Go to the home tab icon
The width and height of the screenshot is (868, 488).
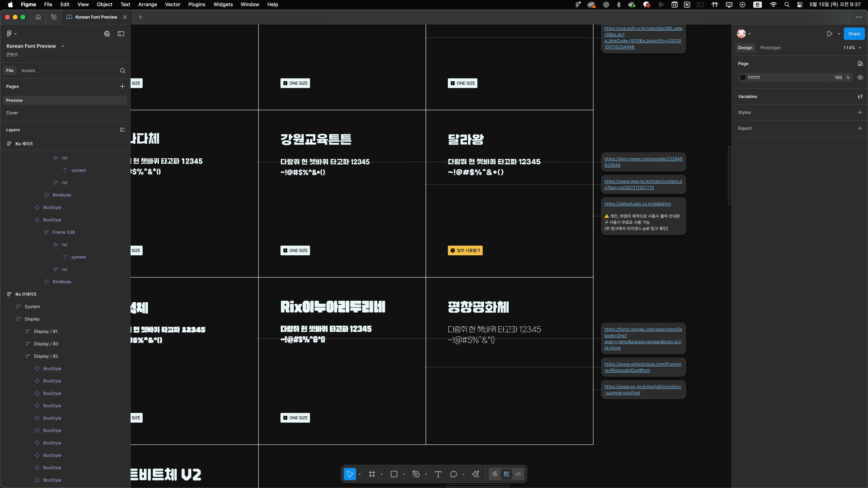[38, 17]
